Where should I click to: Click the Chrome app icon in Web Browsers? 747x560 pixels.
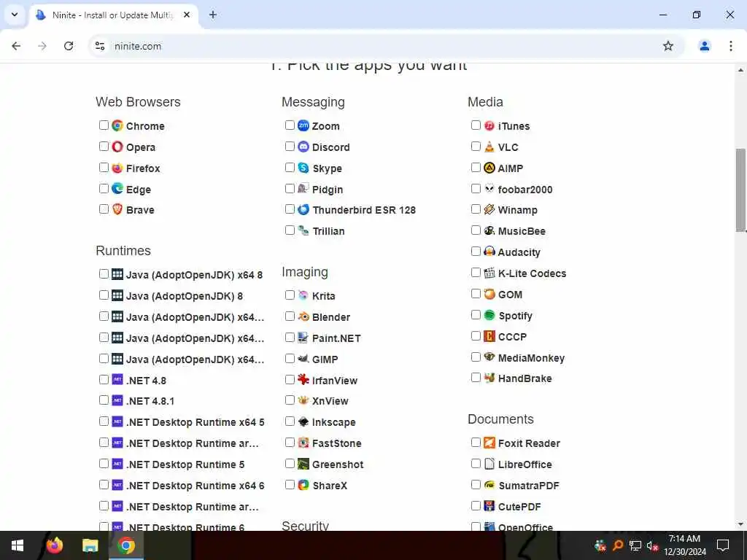pos(117,125)
